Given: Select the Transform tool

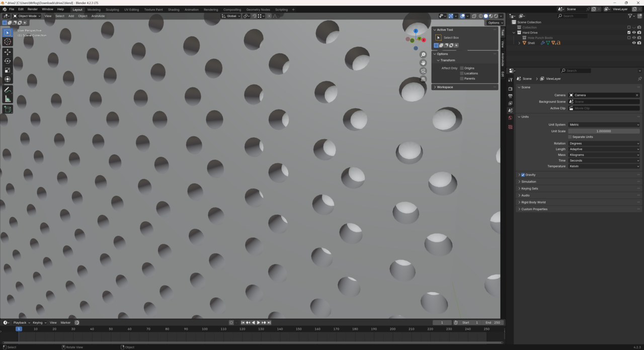Looking at the screenshot, I should point(7,79).
